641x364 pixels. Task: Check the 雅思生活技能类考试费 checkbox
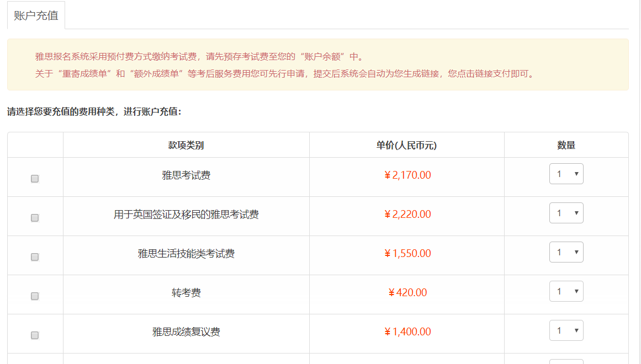point(35,257)
